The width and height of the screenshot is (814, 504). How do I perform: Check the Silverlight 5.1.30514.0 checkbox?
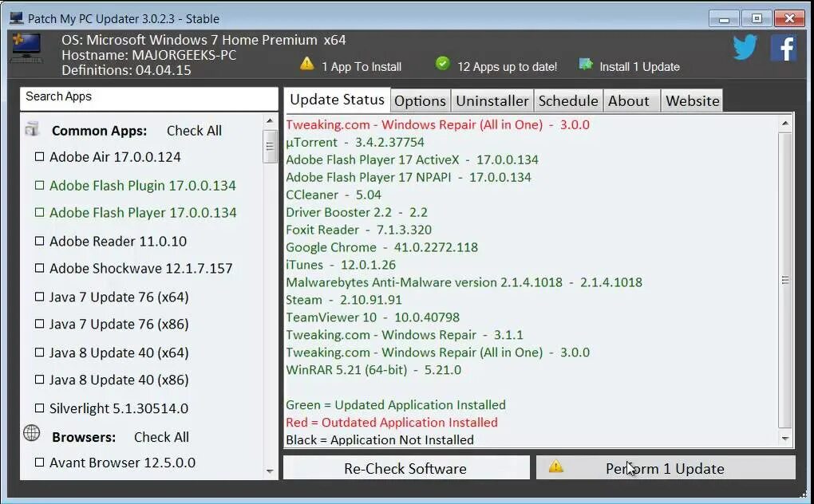click(39, 408)
